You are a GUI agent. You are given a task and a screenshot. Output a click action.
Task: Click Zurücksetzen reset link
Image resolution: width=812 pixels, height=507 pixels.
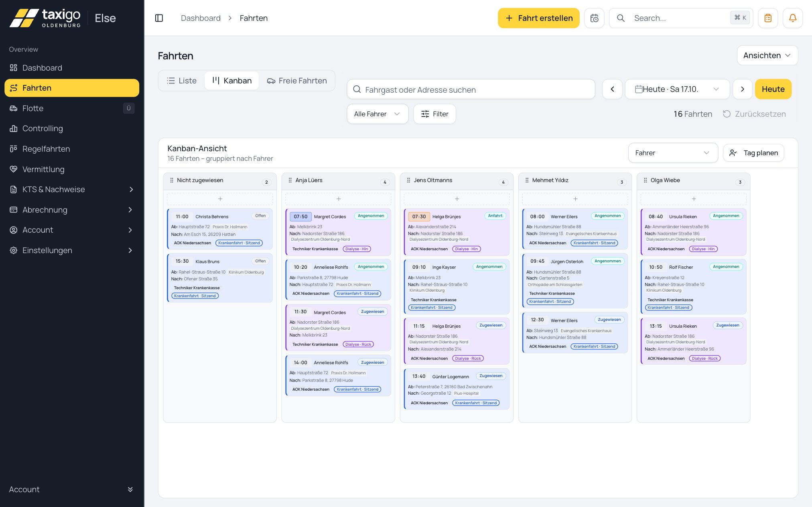pyautogui.click(x=754, y=114)
